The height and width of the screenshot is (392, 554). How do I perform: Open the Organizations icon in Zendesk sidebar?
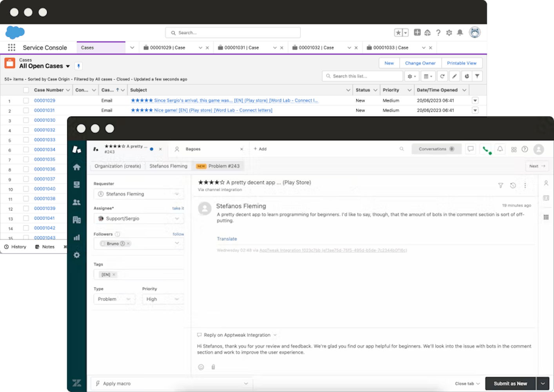click(x=77, y=220)
